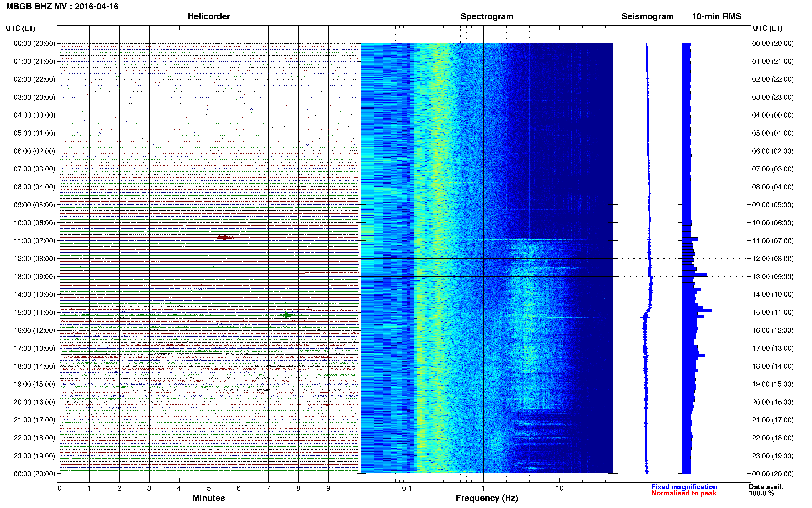
Task: Click left time label '01:00 (21:00)'
Action: 34,62
